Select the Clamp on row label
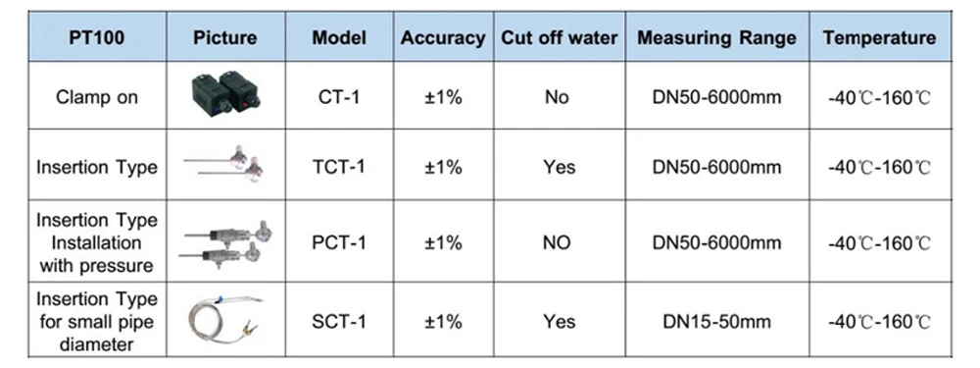The height and width of the screenshot is (368, 980). 97,97
